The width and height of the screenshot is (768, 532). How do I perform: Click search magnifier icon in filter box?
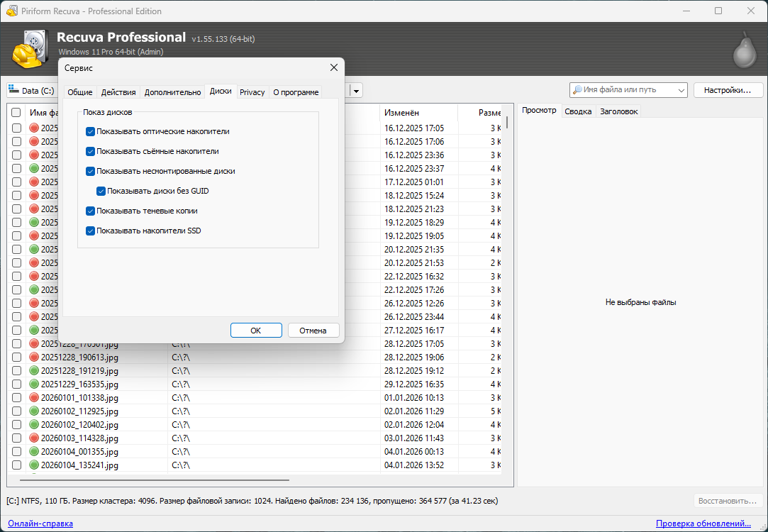(x=577, y=90)
